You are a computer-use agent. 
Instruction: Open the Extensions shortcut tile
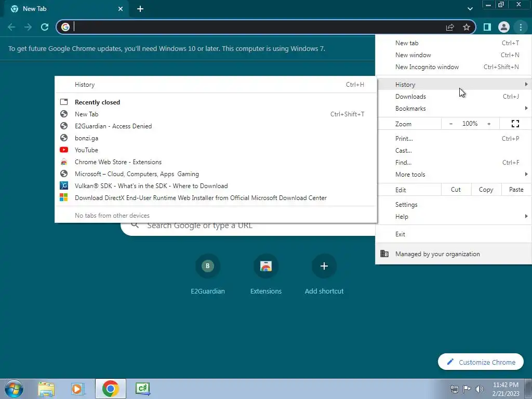[266, 274]
